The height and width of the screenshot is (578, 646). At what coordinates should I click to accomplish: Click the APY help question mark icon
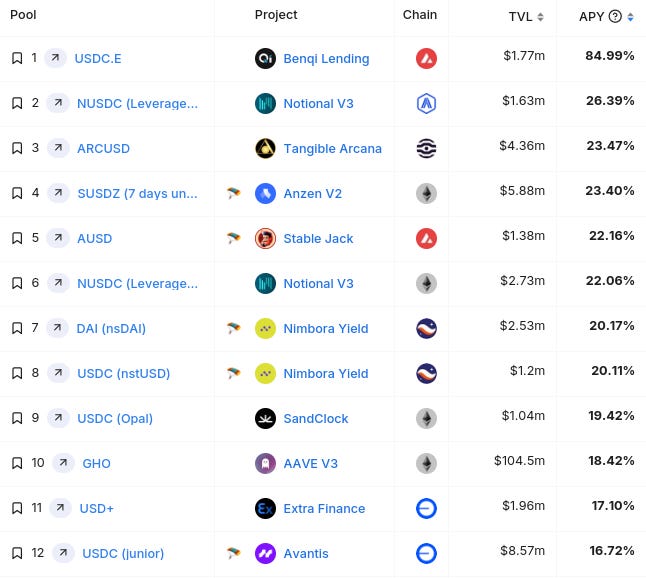615,16
